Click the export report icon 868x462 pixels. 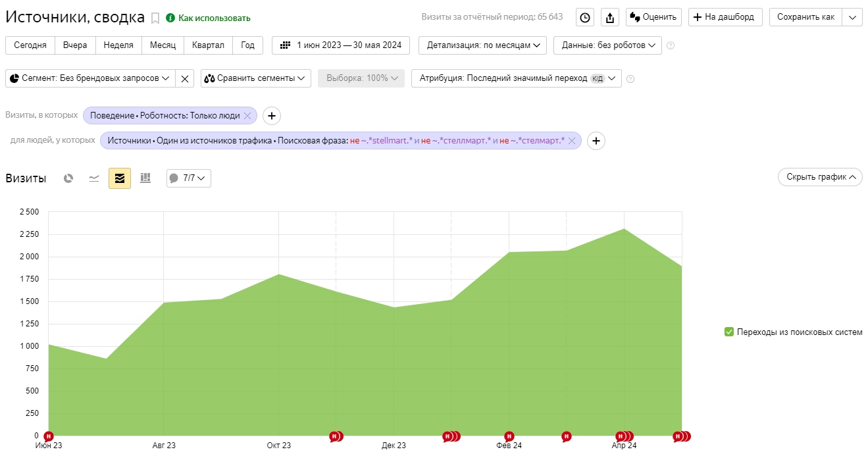(610, 18)
